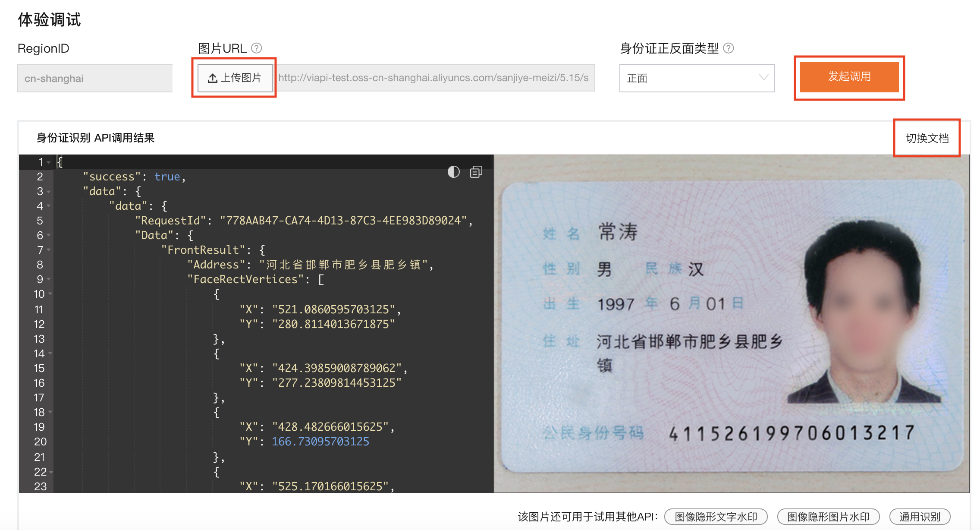
Task: Open the 正面 ID side dropdown
Action: pos(697,78)
